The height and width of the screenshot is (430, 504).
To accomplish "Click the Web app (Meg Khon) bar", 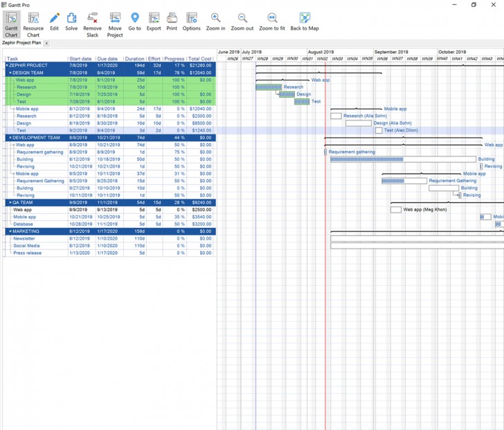I will (x=396, y=210).
